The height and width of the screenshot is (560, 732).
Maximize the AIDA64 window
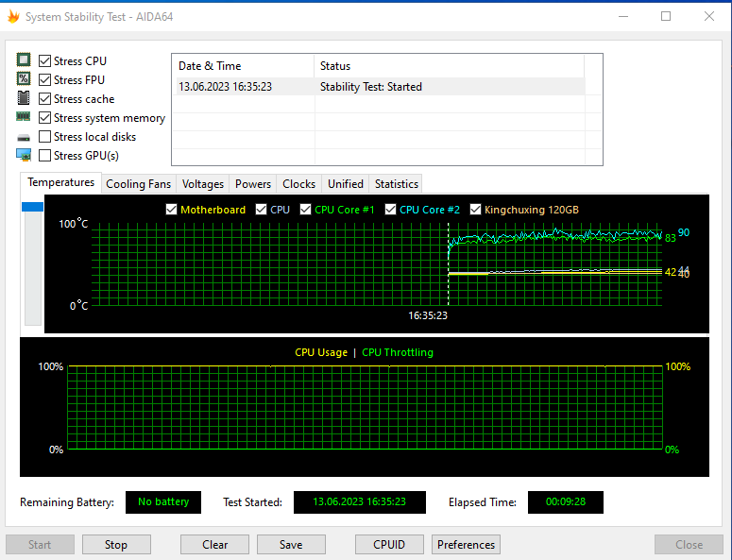[x=666, y=16]
